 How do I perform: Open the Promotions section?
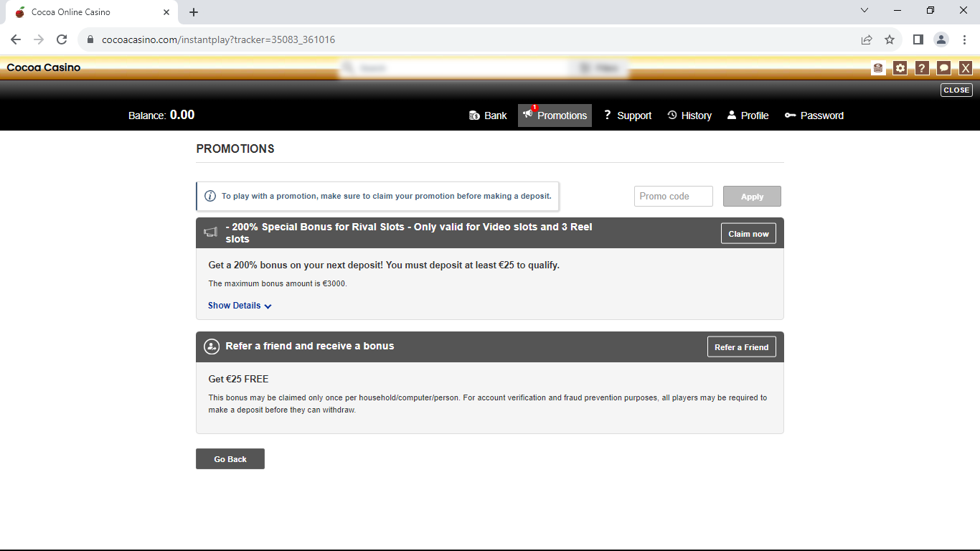[555, 115]
